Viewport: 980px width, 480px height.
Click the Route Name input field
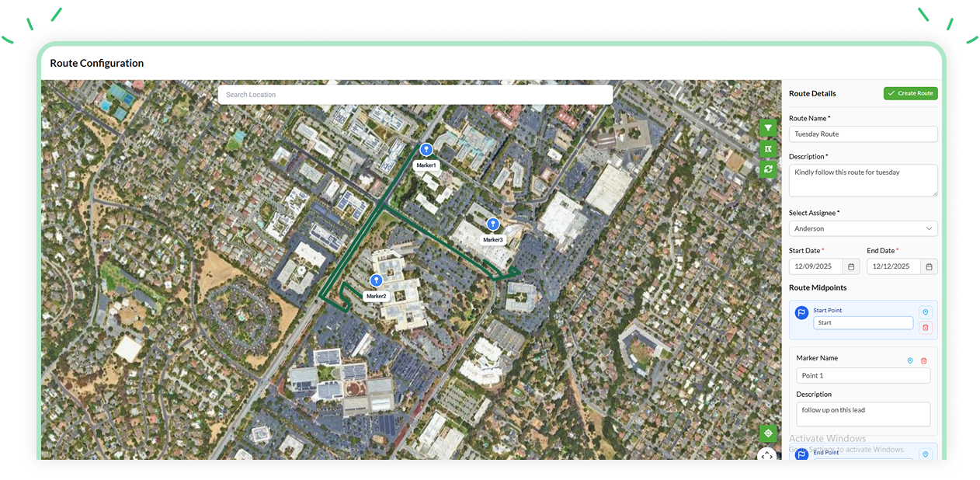[863, 134]
